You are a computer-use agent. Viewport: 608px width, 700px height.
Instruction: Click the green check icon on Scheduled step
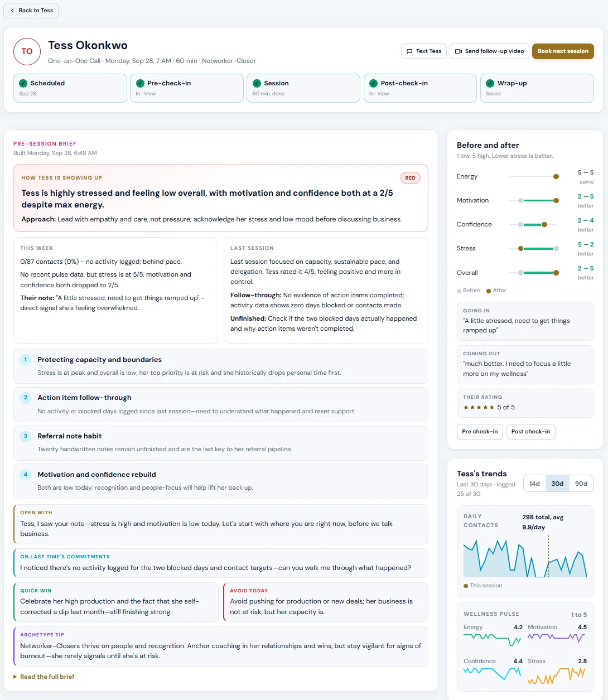pos(23,83)
